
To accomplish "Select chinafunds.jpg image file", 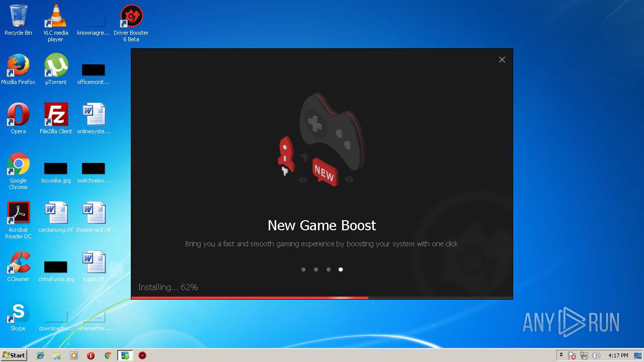I will pos(56,271).
